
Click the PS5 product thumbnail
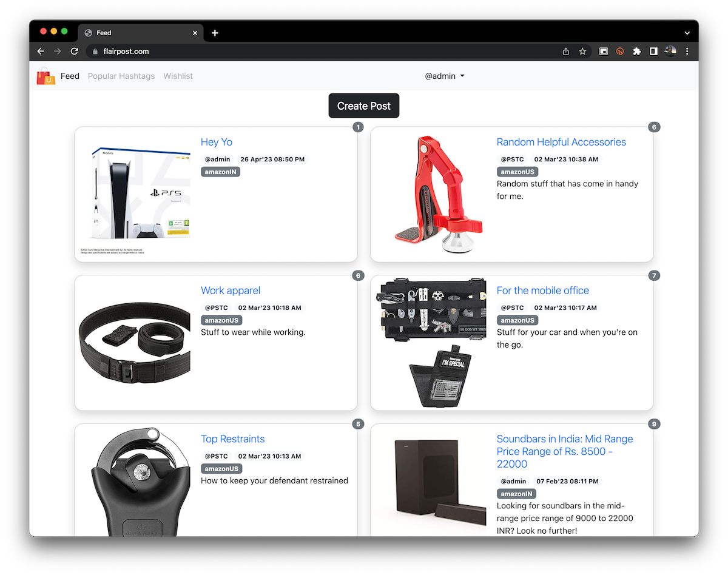pyautogui.click(x=135, y=194)
